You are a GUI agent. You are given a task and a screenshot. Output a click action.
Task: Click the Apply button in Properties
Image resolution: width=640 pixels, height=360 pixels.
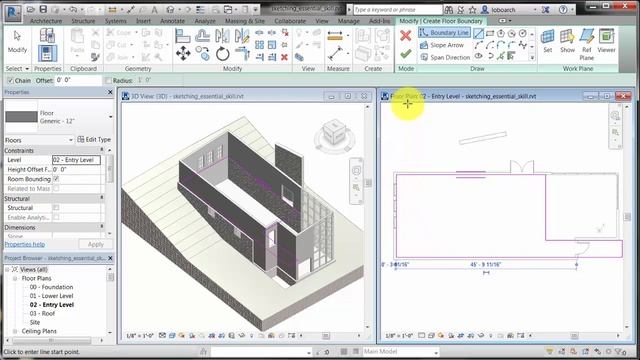pyautogui.click(x=96, y=244)
